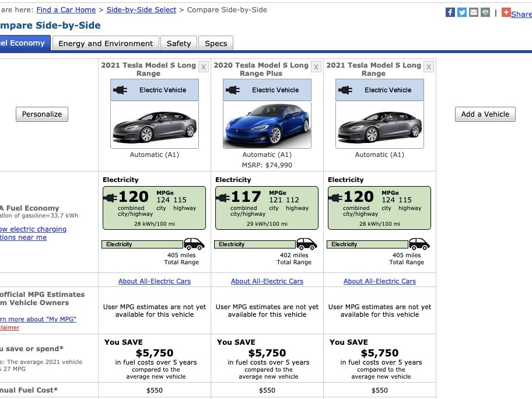Click the print page icon
Screen dimensions: 532x399
(485, 13)
